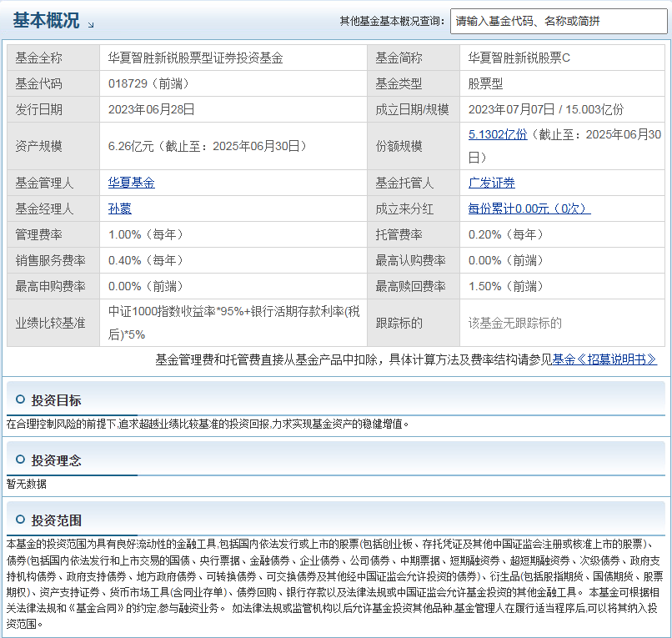
Task: Click the circle bullet icon before 投资目标
Action: pos(20,399)
